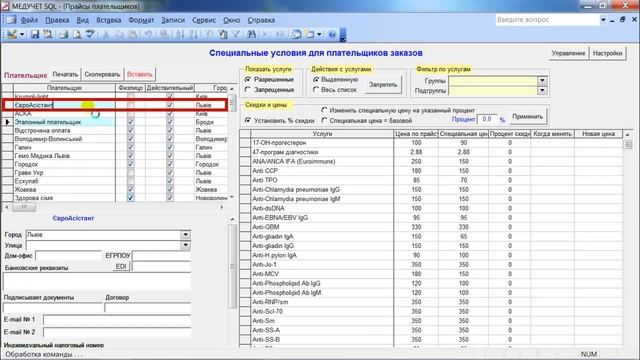Select Специальная цена = базовой option
Viewport: 640px width, 360px height.
[324, 120]
